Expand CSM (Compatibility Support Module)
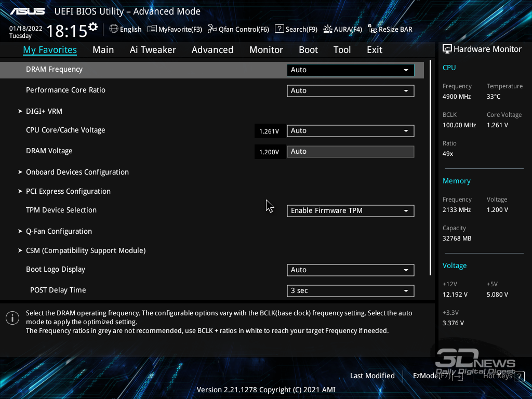Screen dimensions: 532x399 (x=86, y=250)
